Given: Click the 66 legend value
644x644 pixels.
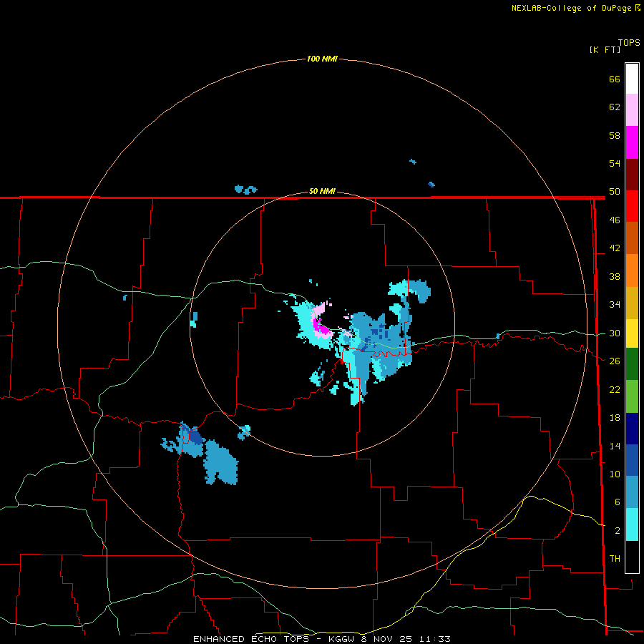Looking at the screenshot, I should click(x=615, y=79).
